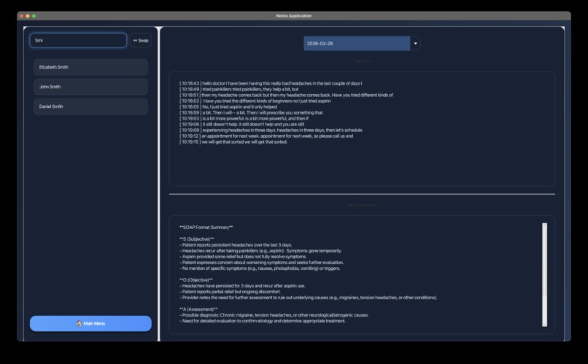The width and height of the screenshot is (588, 364).
Task: Click the transcript line at 10:19:03
Action: tap(244, 118)
